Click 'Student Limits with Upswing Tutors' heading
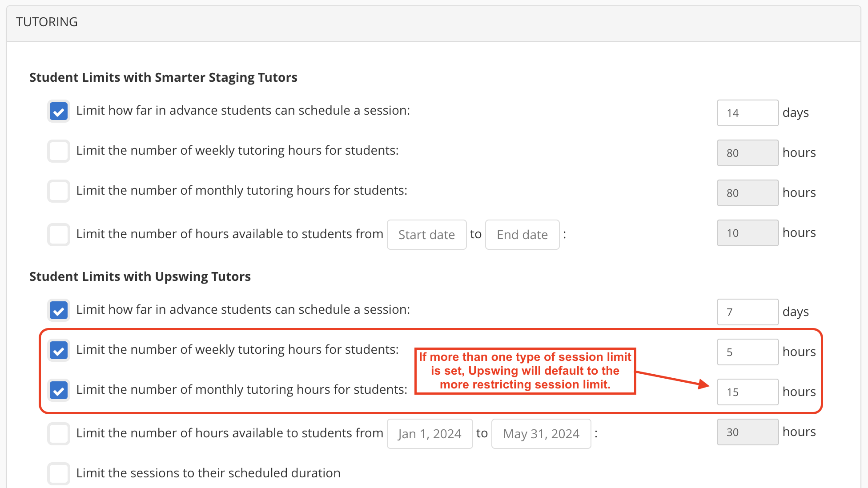The height and width of the screenshot is (488, 868). click(140, 276)
